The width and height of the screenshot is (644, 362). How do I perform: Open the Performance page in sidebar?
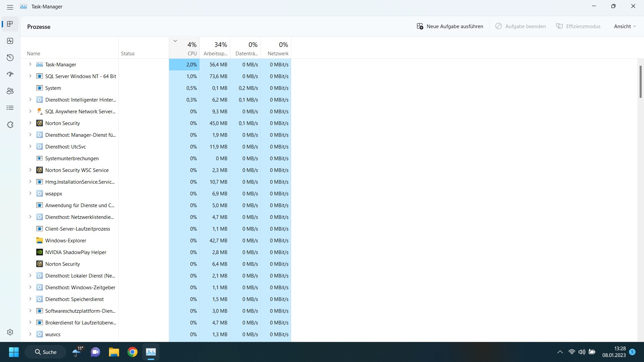pos(10,41)
